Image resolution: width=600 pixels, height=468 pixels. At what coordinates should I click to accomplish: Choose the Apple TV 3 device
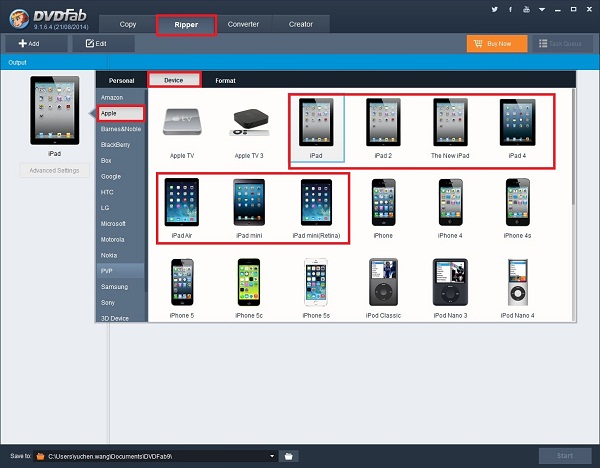249,130
